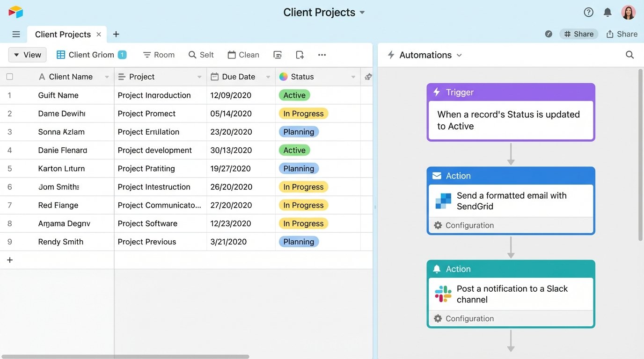This screenshot has width=644, height=359.
Task: Click the Room toolbar menu item
Action: [159, 55]
